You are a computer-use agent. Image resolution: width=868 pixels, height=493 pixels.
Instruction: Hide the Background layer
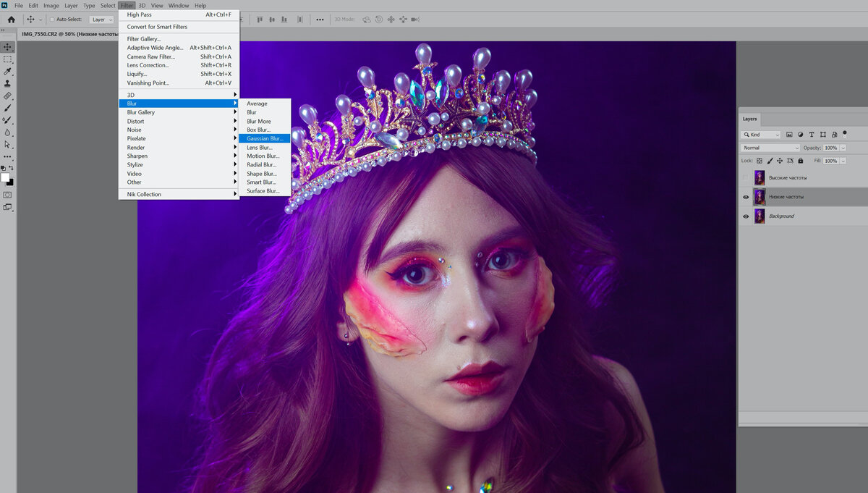pyautogui.click(x=746, y=216)
